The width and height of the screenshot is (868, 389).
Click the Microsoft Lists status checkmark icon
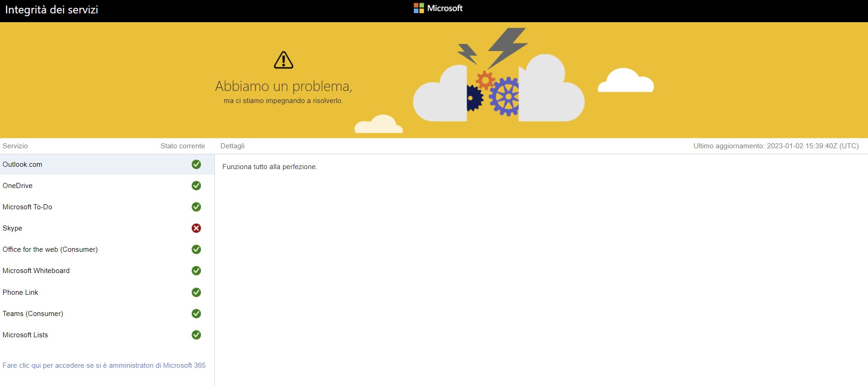(196, 335)
